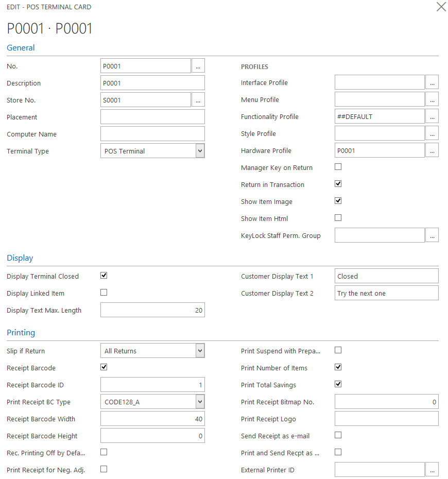Collapse the General section header

21,48
